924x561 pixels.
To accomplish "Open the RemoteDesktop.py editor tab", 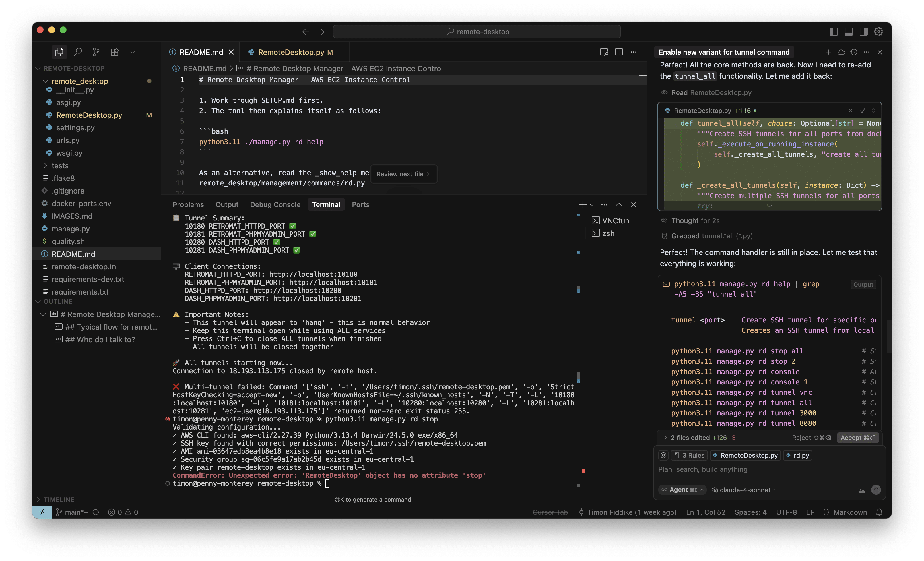I will 291,52.
